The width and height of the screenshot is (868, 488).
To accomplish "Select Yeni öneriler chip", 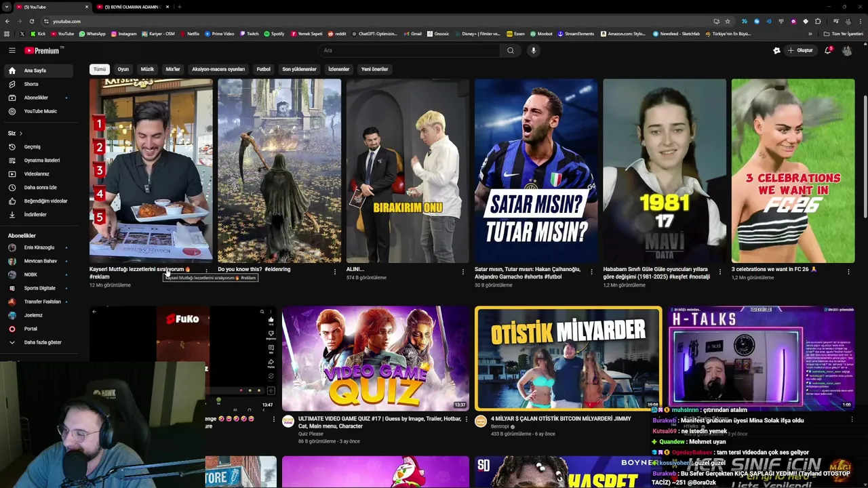I will [x=374, y=69].
